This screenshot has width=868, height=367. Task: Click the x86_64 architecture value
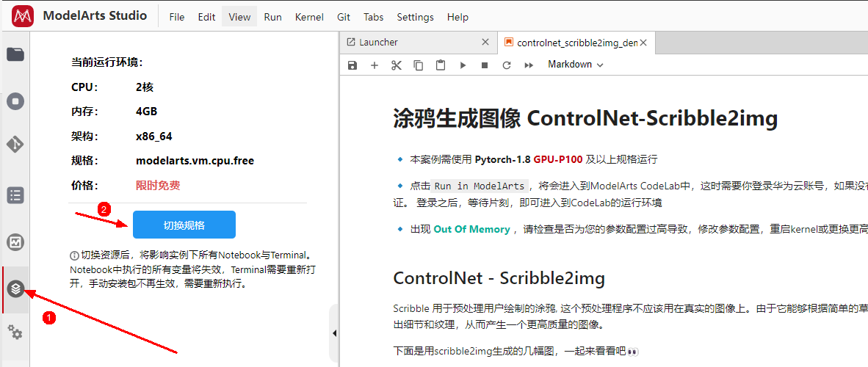pyautogui.click(x=154, y=137)
